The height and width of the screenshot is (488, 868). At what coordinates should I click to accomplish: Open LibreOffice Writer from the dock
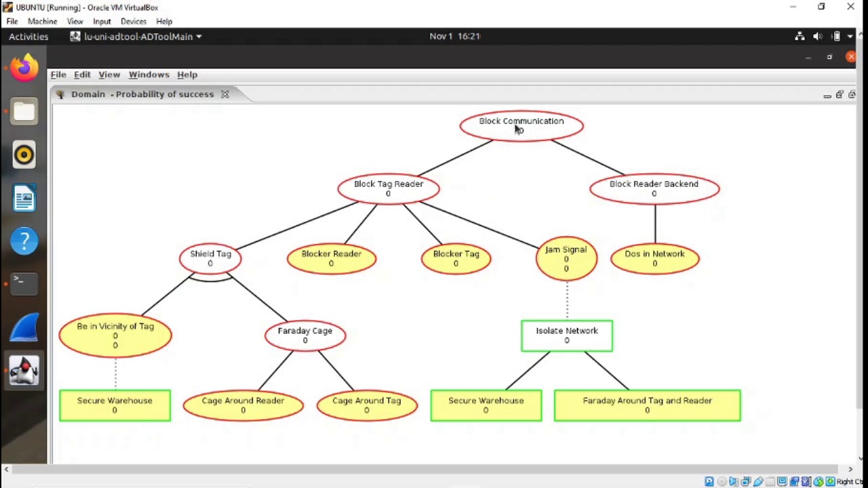tap(24, 199)
